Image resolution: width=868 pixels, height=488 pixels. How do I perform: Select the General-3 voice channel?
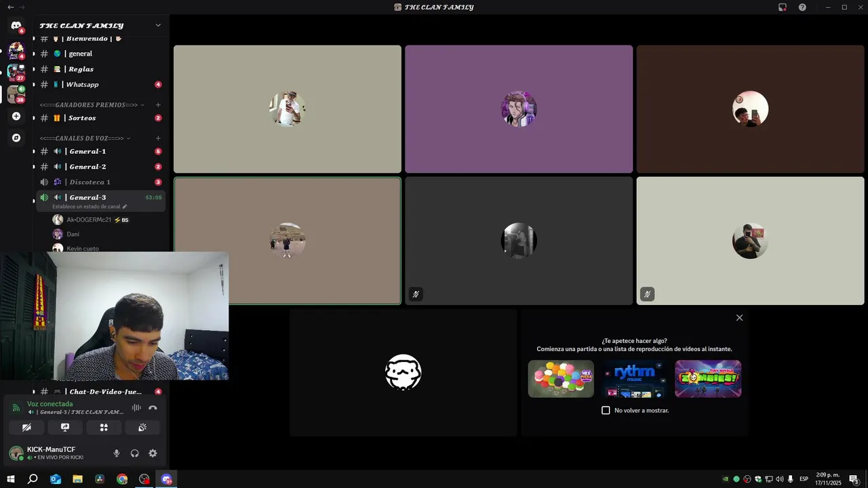100,201
